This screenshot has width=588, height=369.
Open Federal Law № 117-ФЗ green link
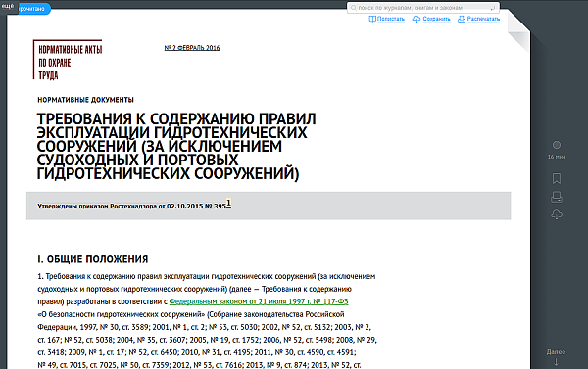259,301
